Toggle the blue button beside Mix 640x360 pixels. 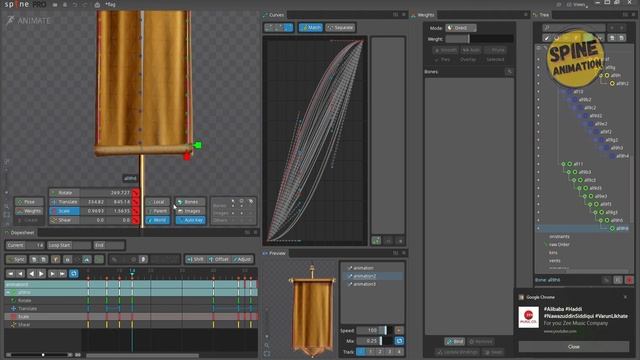pos(399,340)
